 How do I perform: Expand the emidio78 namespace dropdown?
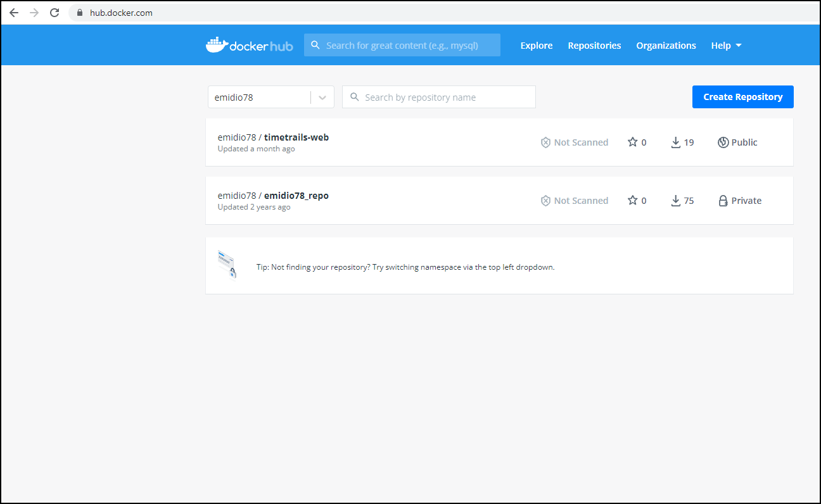point(322,98)
